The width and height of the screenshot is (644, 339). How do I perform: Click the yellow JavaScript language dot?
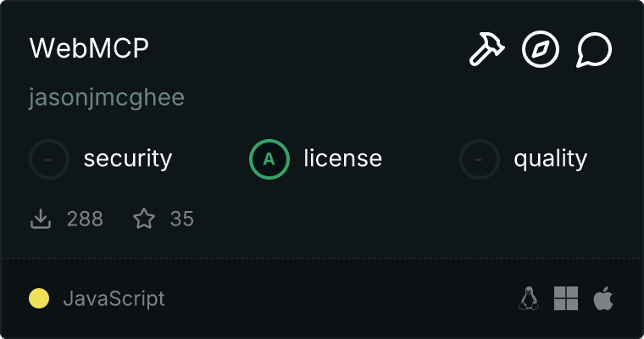coord(39,298)
